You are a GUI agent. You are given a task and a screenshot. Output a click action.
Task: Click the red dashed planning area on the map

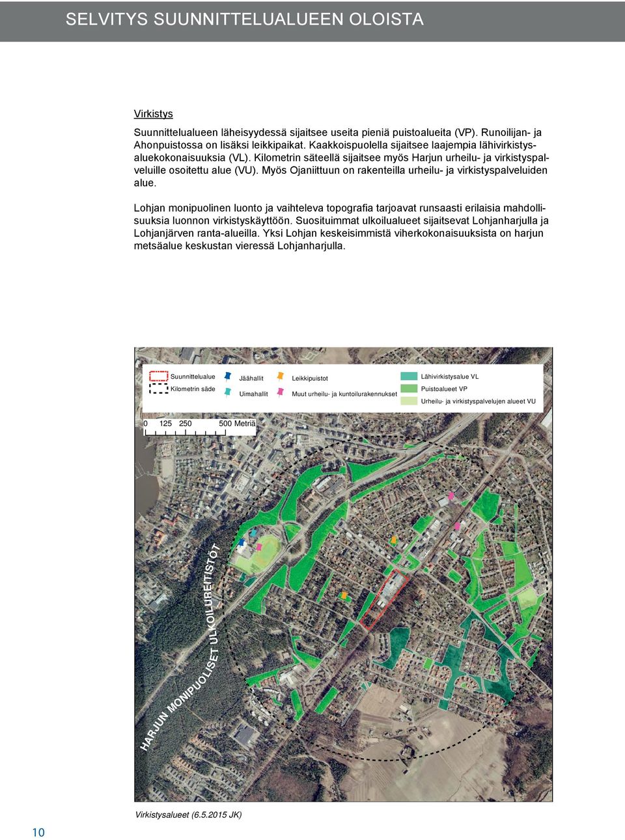click(x=384, y=600)
